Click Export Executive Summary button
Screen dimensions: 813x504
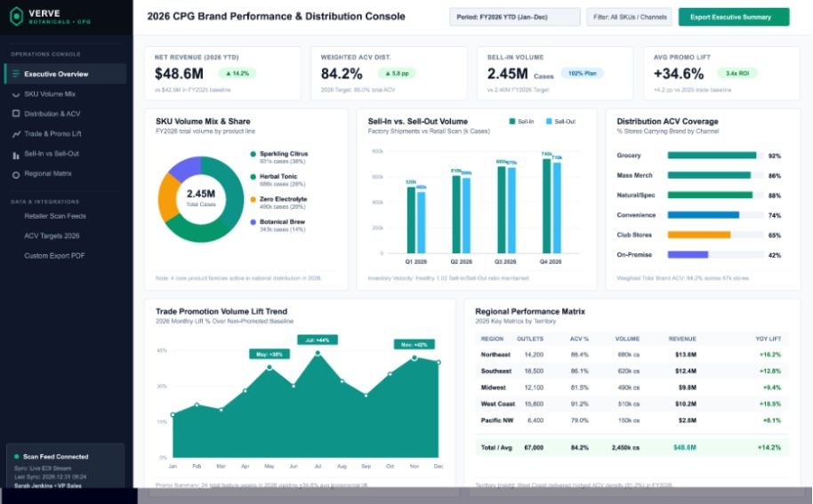click(x=734, y=17)
